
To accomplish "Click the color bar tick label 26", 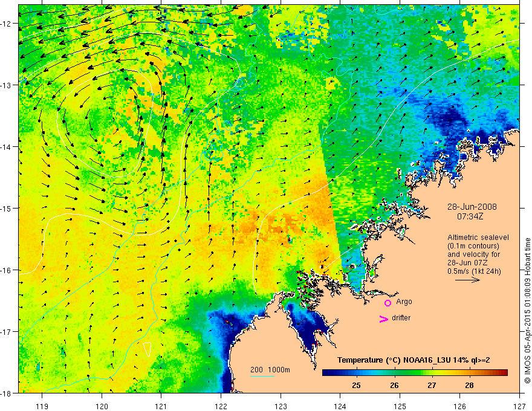I will pyautogui.click(x=394, y=385).
